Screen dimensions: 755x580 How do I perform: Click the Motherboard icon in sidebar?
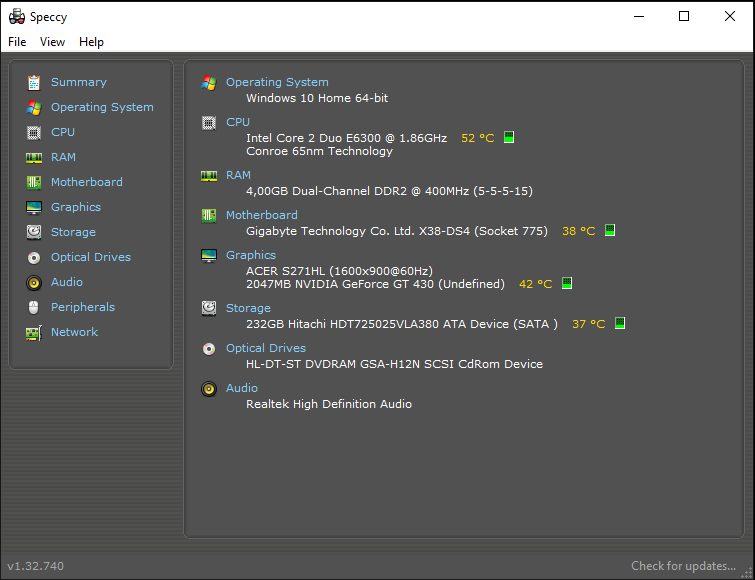pyautogui.click(x=34, y=182)
